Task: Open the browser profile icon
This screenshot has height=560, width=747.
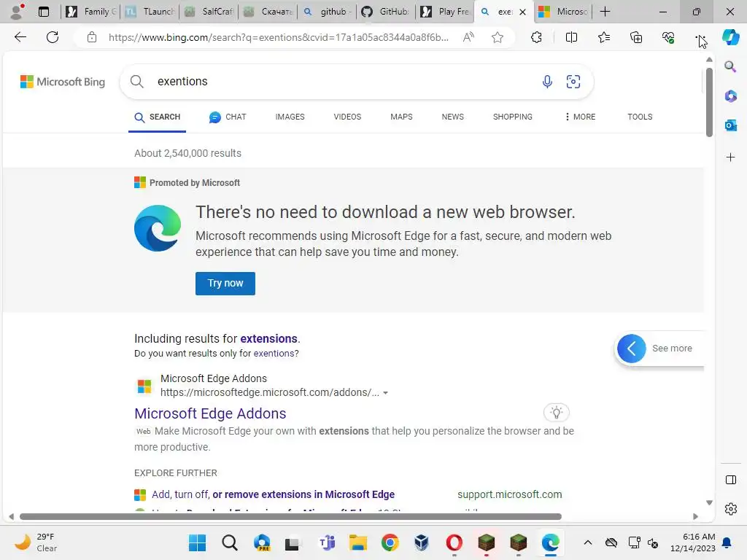Action: click(x=18, y=12)
